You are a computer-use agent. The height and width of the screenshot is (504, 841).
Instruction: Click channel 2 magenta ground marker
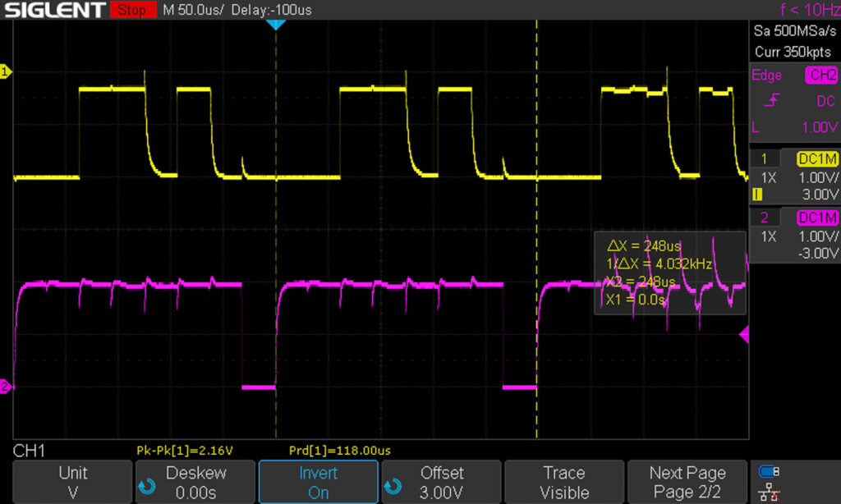[x=6, y=386]
